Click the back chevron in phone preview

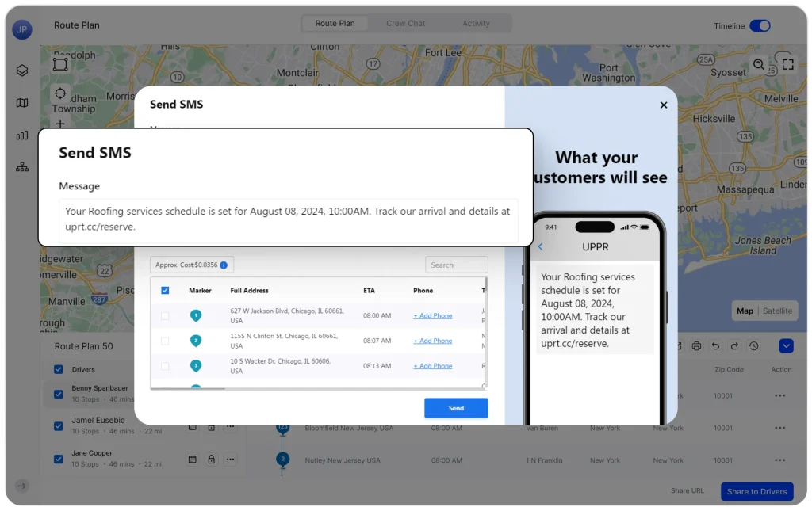(x=541, y=246)
